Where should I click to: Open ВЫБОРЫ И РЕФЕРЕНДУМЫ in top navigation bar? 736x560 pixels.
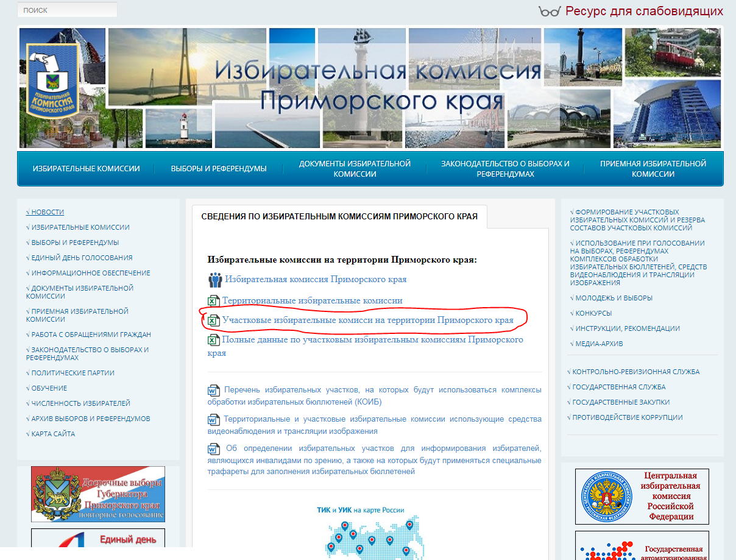click(219, 169)
